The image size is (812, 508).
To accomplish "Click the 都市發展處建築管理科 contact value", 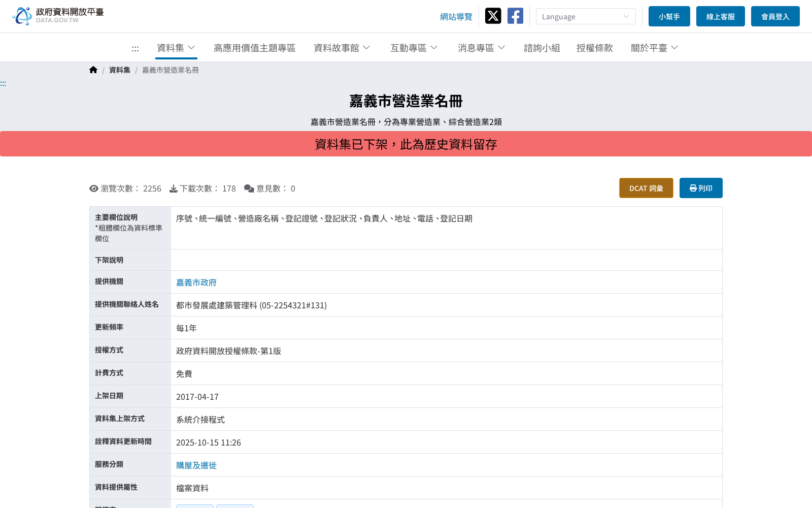I will click(x=251, y=305).
